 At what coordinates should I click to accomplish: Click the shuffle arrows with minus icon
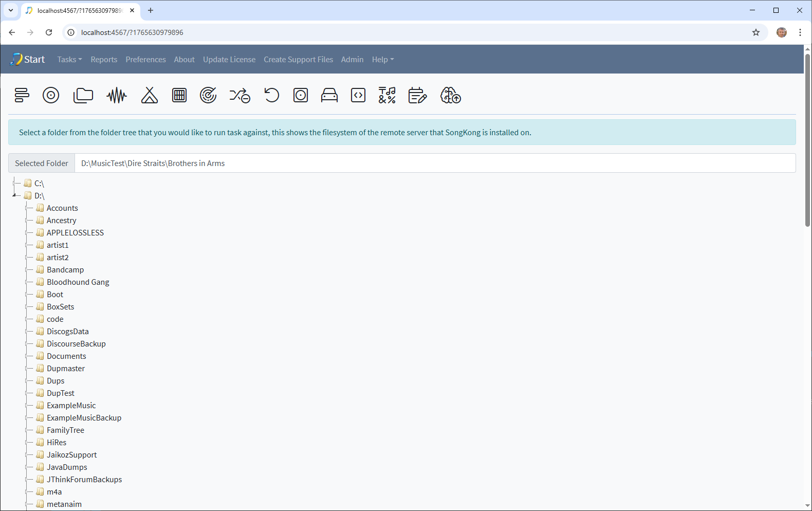pyautogui.click(x=240, y=95)
